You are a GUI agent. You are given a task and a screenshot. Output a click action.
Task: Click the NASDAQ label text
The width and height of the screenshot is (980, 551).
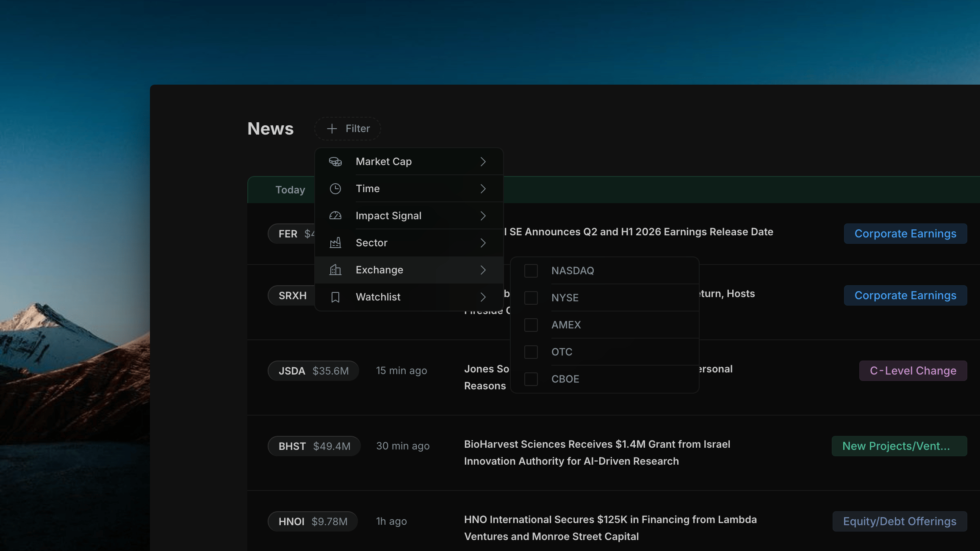[573, 271]
